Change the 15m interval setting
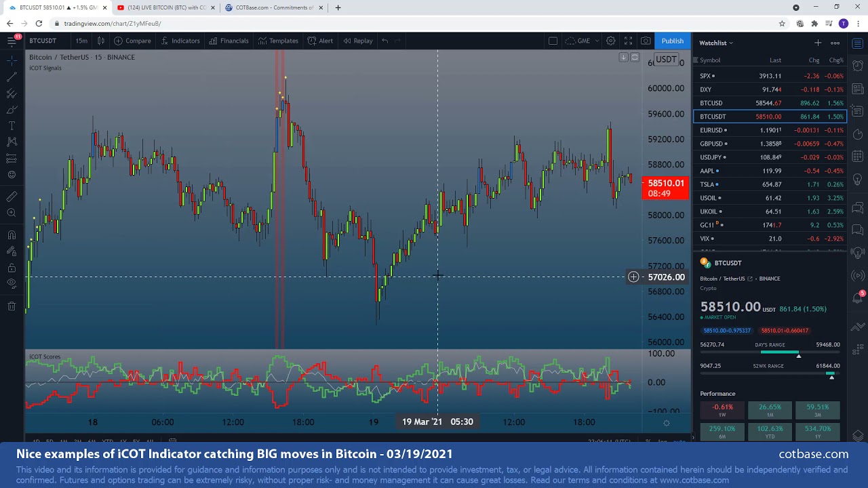This screenshot has width=868, height=488. (81, 41)
